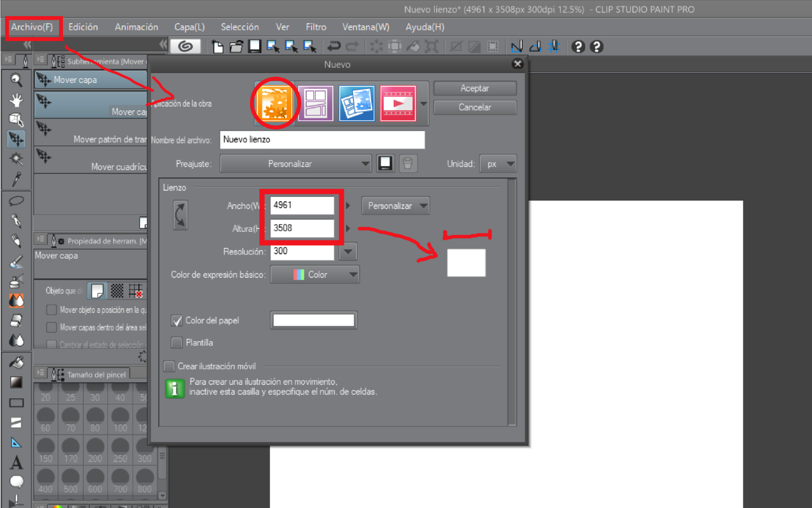Image resolution: width=812 pixels, height=508 pixels.
Task: Click the paper color white swatch
Action: 313,320
